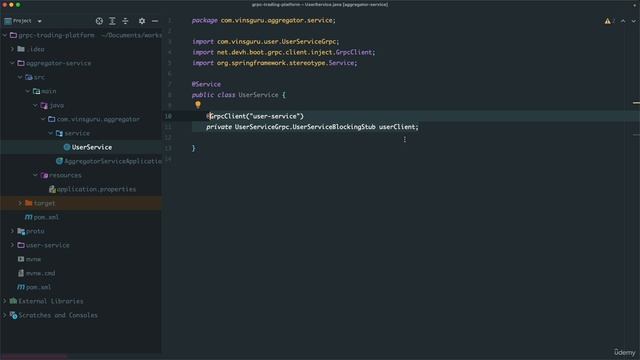Click the "user-service" string literal

pos(276,116)
